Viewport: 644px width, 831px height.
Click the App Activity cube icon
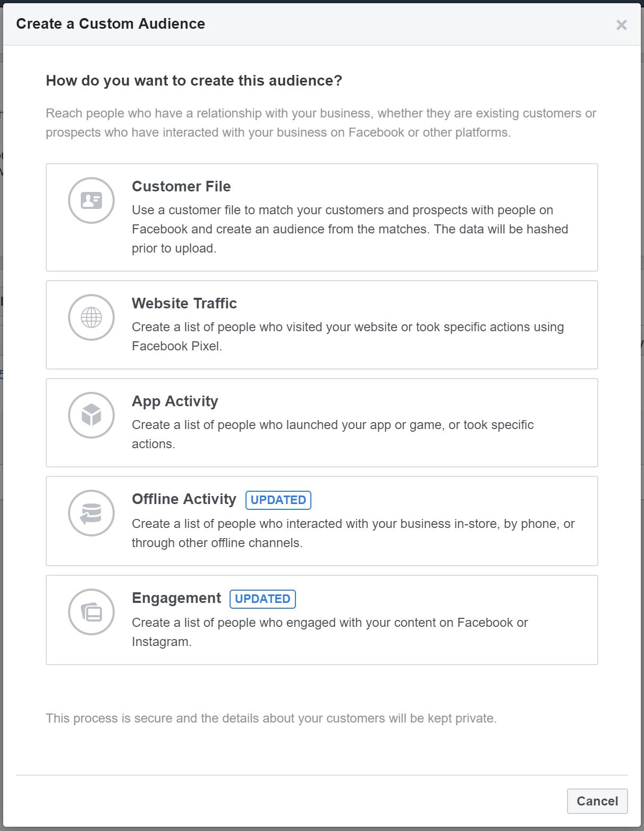click(x=91, y=415)
